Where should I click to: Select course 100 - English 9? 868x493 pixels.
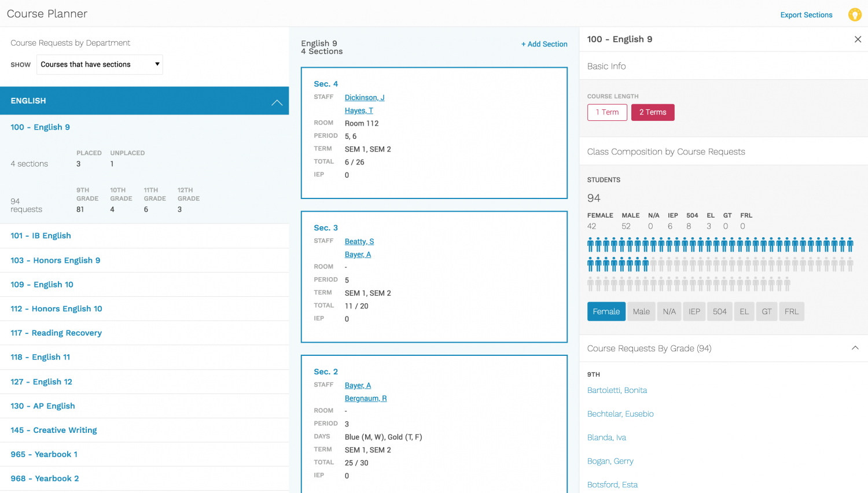(x=40, y=127)
